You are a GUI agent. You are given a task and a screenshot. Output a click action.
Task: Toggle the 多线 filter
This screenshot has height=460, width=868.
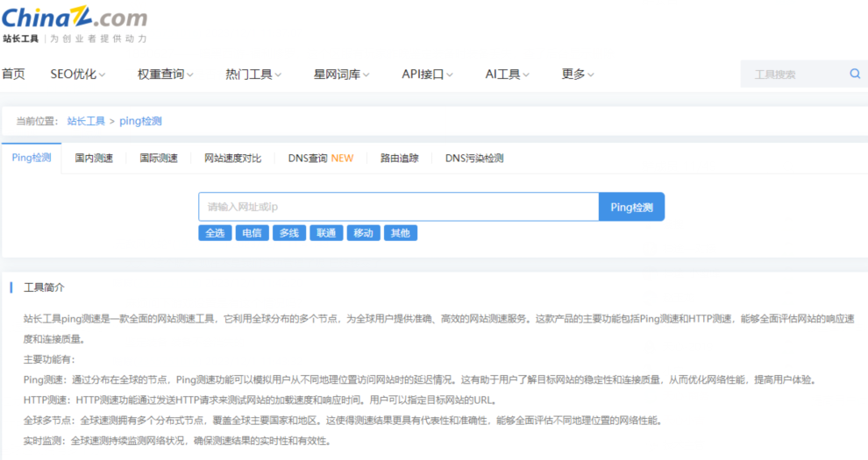point(289,233)
